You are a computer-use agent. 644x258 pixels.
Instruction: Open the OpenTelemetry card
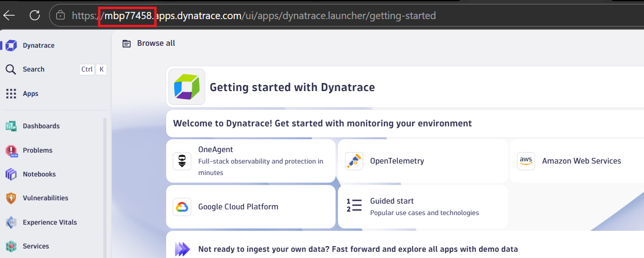pyautogui.click(x=423, y=161)
